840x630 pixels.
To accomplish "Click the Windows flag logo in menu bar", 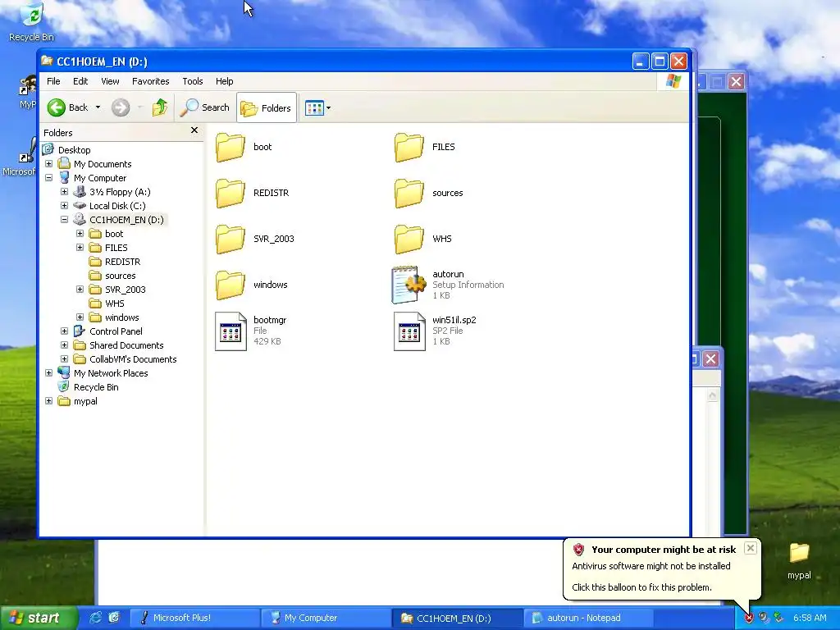I will (x=673, y=81).
